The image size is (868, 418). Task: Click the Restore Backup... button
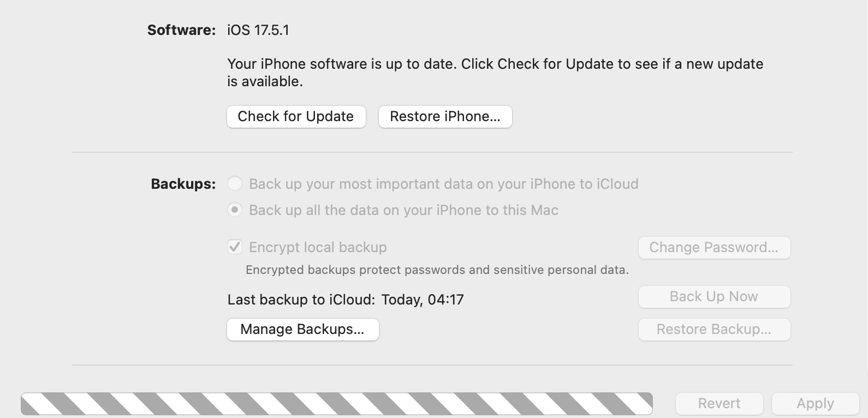(x=714, y=330)
